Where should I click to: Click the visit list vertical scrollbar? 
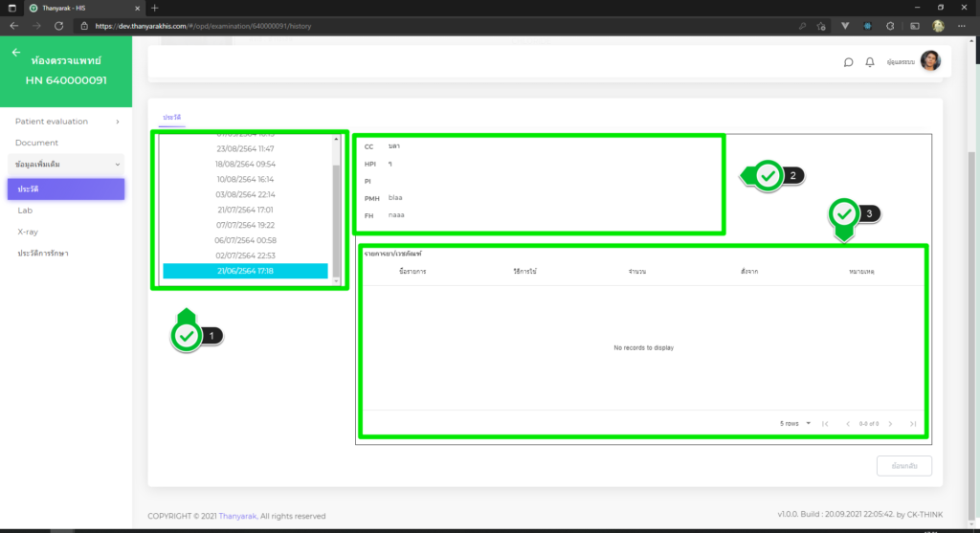pyautogui.click(x=336, y=211)
